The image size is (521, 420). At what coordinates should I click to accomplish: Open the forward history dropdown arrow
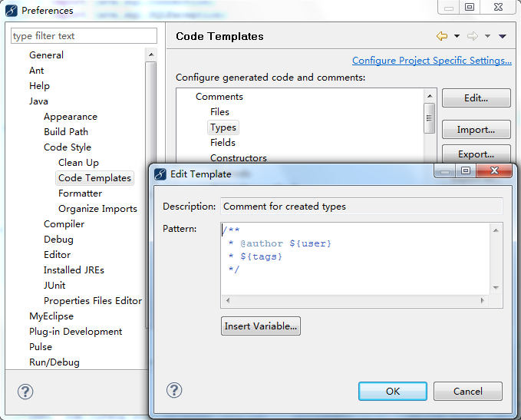click(x=487, y=36)
